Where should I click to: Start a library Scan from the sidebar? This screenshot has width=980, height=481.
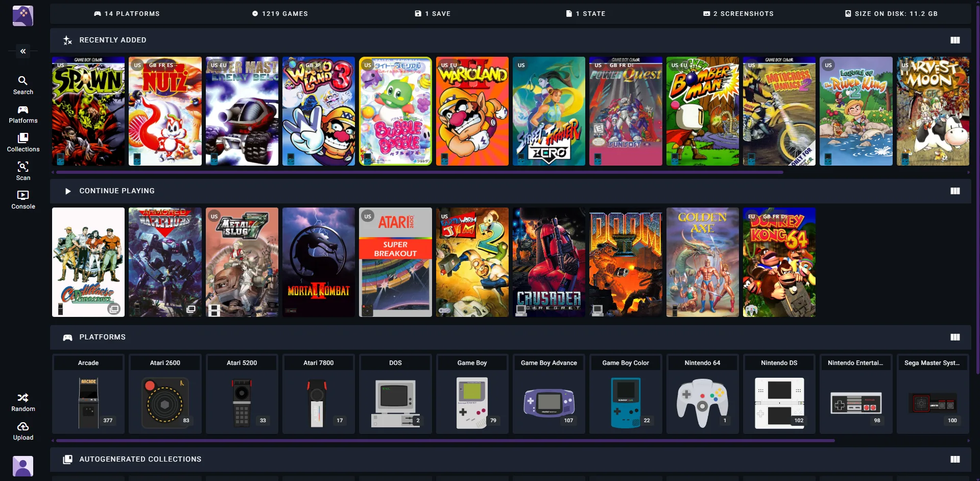click(x=23, y=171)
